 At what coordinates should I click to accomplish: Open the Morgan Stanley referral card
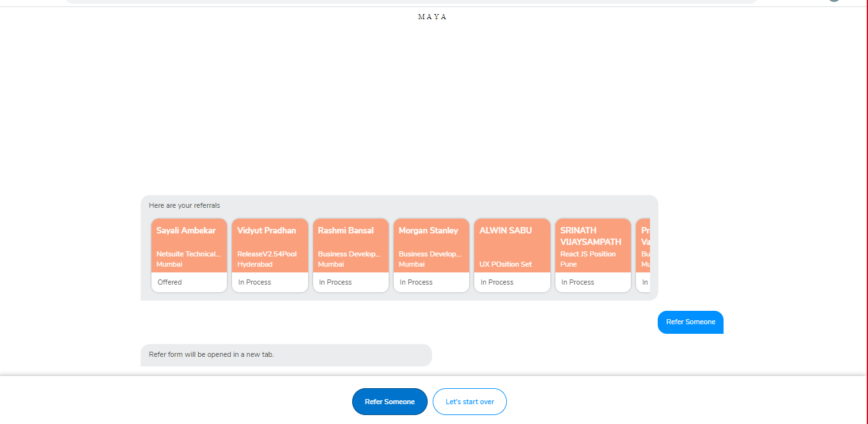click(x=431, y=246)
